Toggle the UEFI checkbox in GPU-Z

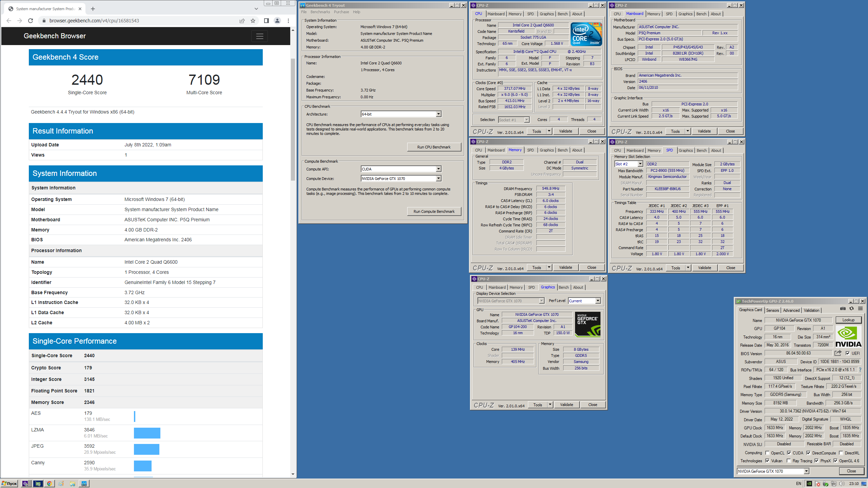(x=848, y=353)
